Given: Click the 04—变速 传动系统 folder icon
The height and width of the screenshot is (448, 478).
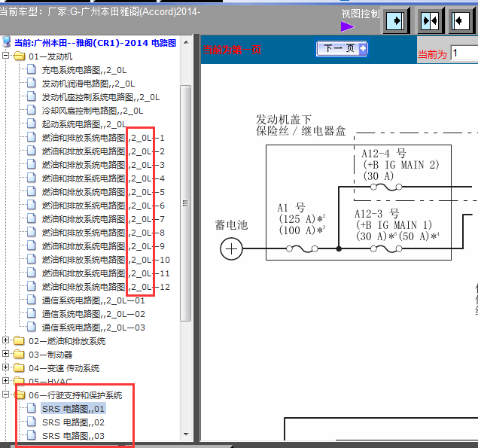Looking at the screenshot, I should pos(20,367).
